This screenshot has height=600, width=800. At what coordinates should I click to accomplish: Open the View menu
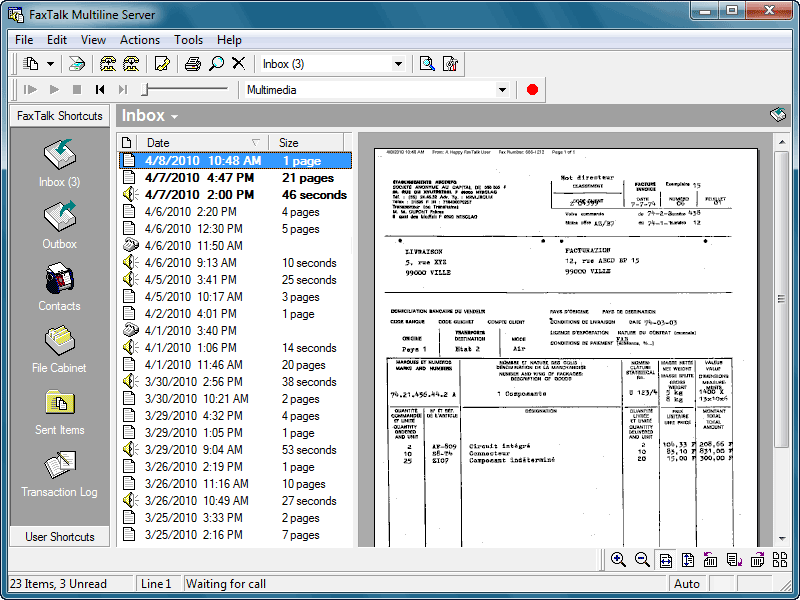coord(93,40)
